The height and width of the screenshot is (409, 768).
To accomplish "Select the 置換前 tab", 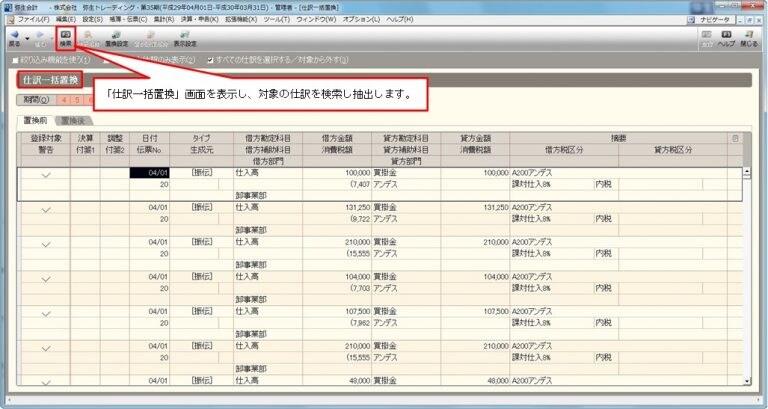I will 38,120.
